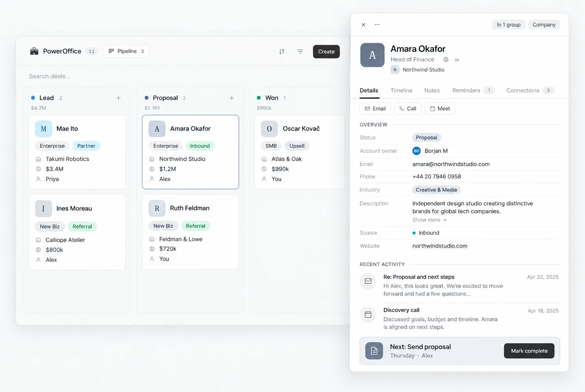Click amara@northwindstudio.com email address
The image size is (585, 392).
click(451, 164)
